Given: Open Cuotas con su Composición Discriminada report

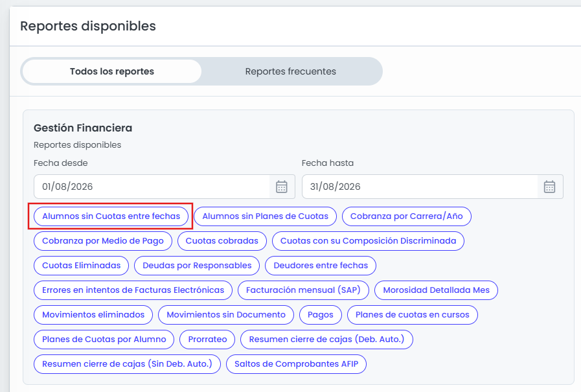Looking at the screenshot, I should tap(368, 241).
